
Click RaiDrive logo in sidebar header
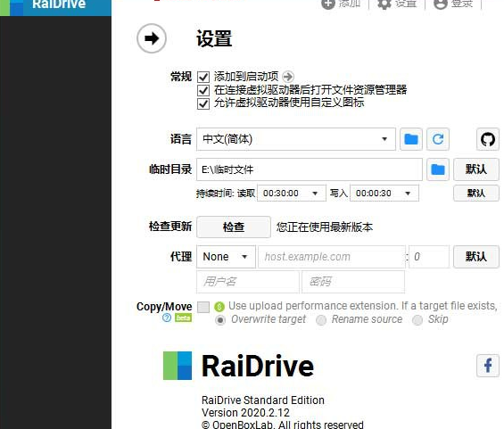[12, 8]
